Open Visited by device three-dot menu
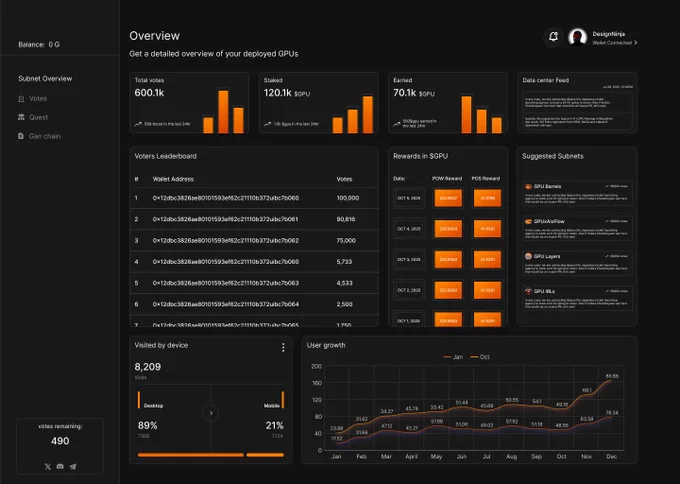Image resolution: width=680 pixels, height=484 pixels. (283, 347)
